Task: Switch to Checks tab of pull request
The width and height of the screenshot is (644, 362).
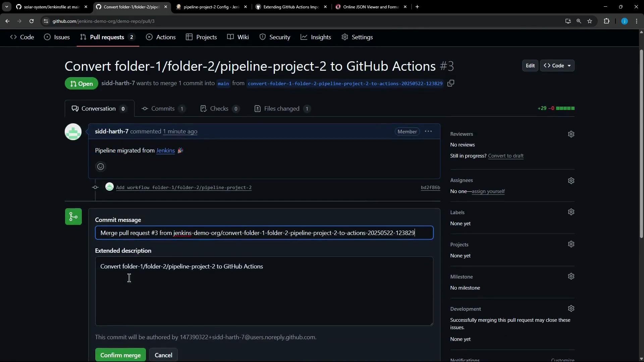Action: 220,109
